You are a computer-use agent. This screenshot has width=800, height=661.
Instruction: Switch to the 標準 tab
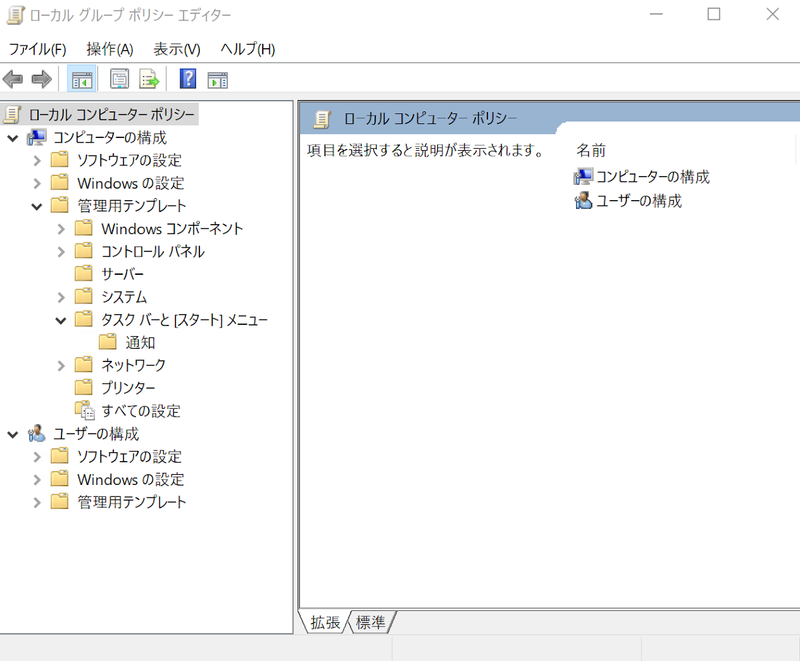pyautogui.click(x=370, y=622)
